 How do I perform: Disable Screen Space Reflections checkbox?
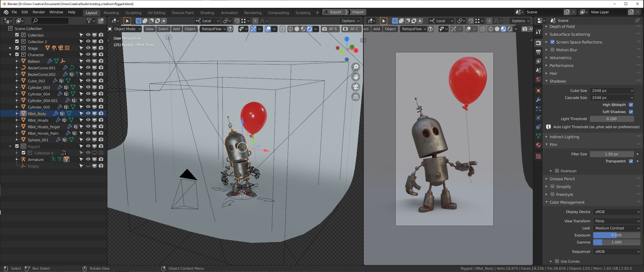click(x=552, y=42)
